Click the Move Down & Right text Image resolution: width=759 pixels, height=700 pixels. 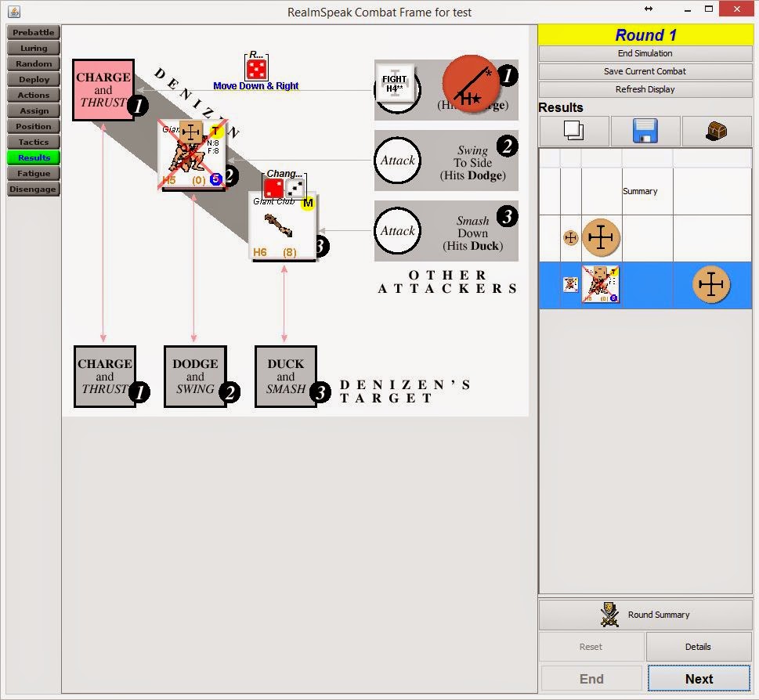[256, 86]
